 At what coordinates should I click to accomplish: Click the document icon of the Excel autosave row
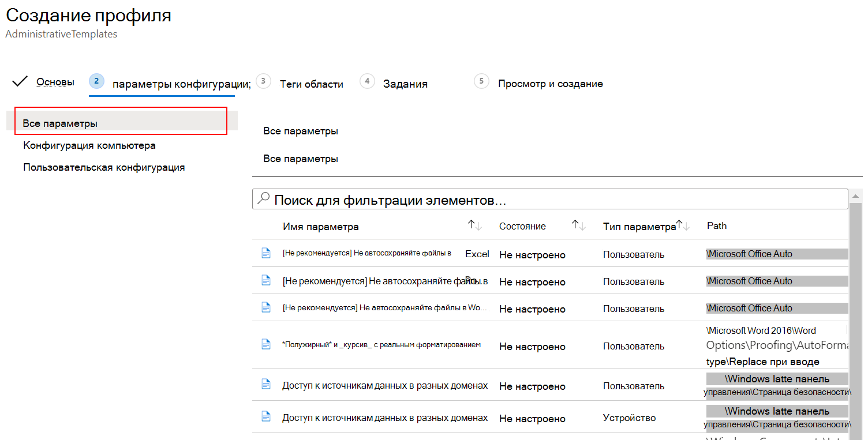(x=266, y=253)
